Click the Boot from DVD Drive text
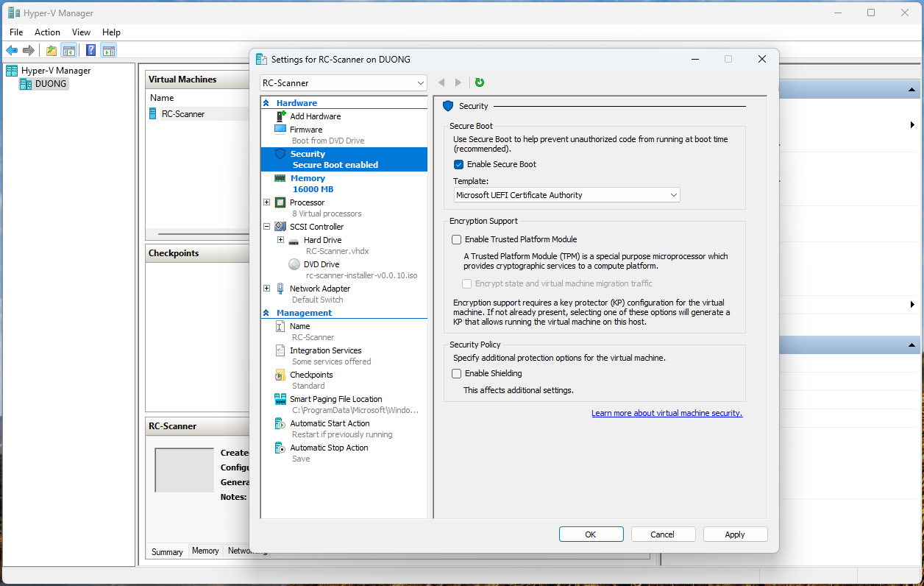The height and width of the screenshot is (586, 924). pyautogui.click(x=328, y=141)
